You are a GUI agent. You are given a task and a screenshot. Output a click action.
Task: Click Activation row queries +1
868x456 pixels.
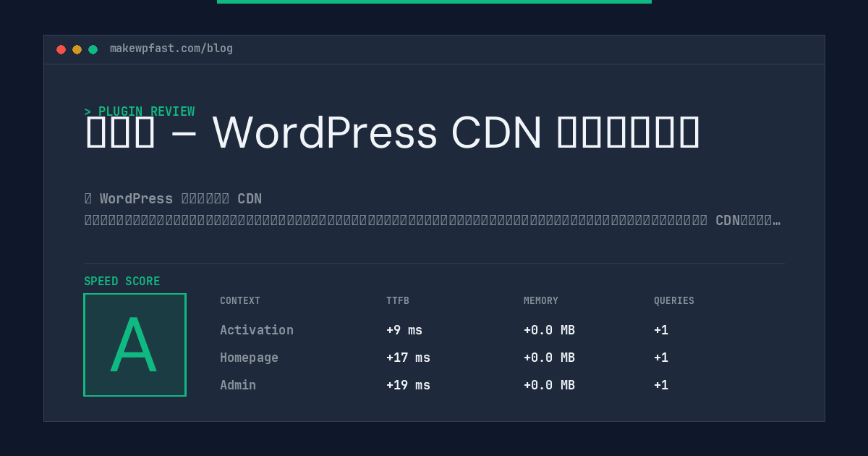pyautogui.click(x=661, y=330)
